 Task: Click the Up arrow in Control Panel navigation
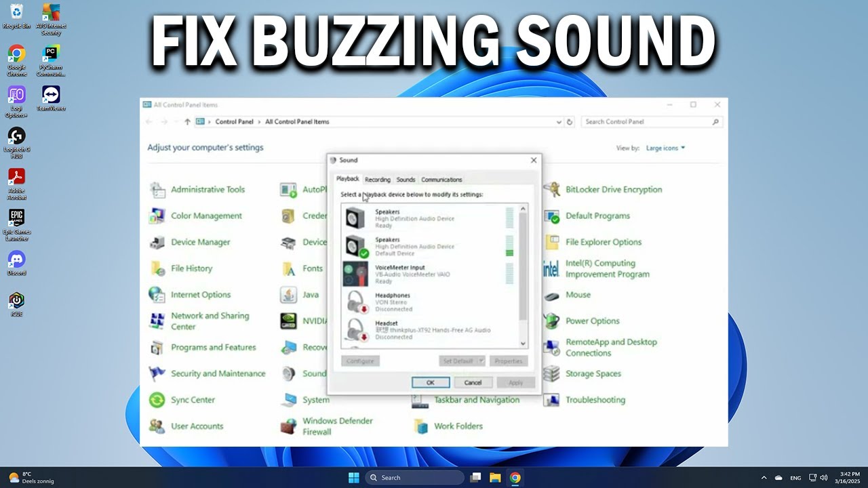(187, 122)
